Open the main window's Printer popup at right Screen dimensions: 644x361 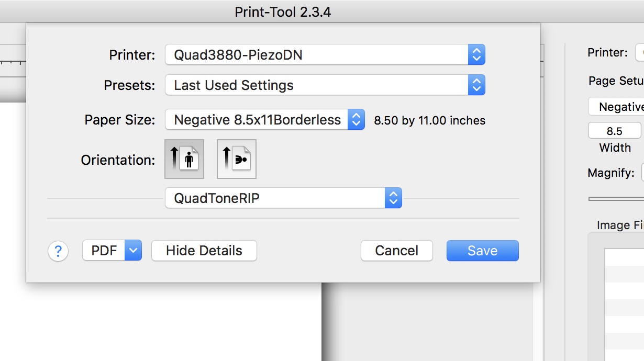coord(639,53)
